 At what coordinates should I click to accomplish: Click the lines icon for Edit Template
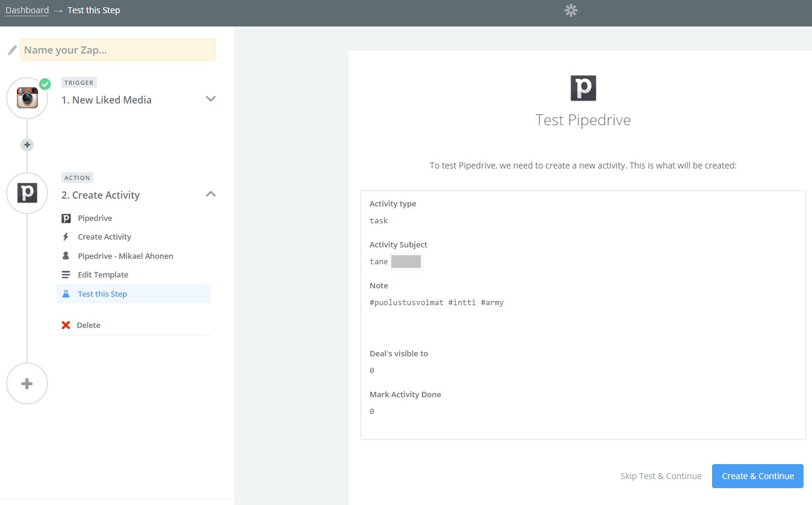[66, 274]
